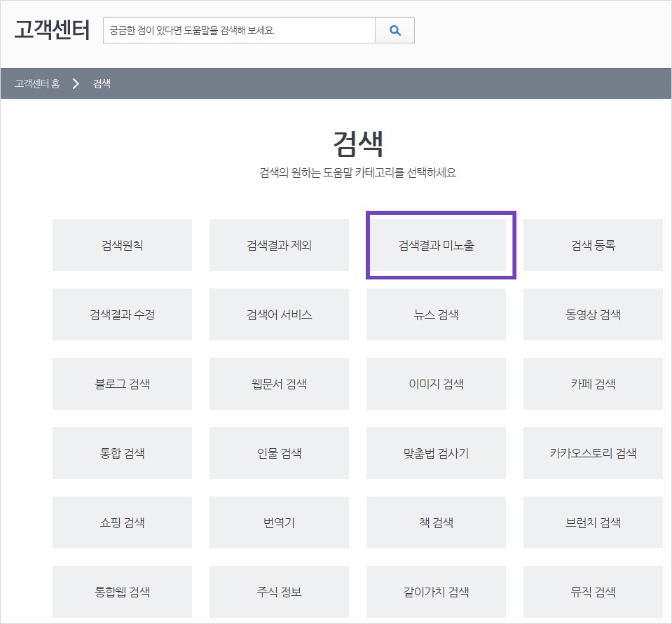672x624 pixels.
Task: Open the 검색결과 제외 category
Action: (279, 245)
